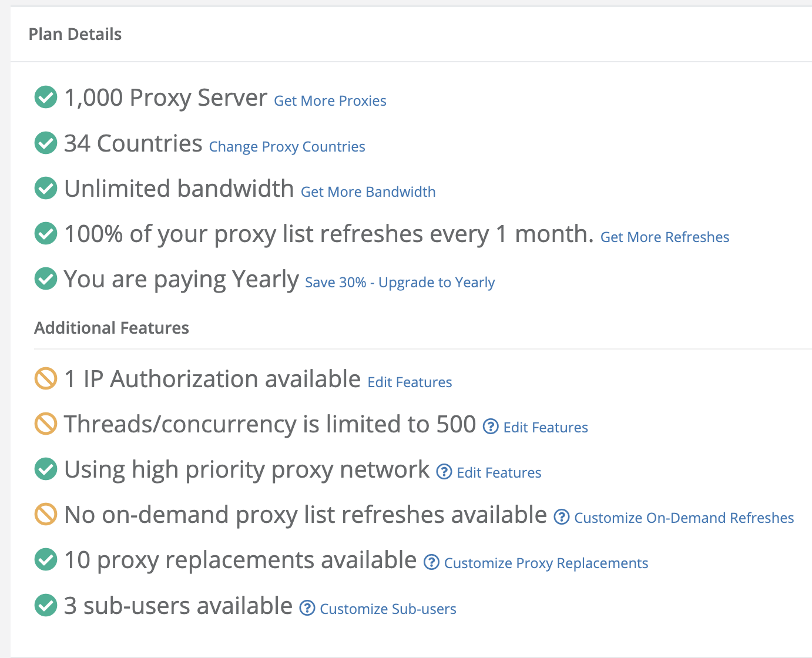Toggle the checkmark for 10 proxy replacements
This screenshot has width=812, height=658.
(x=45, y=559)
